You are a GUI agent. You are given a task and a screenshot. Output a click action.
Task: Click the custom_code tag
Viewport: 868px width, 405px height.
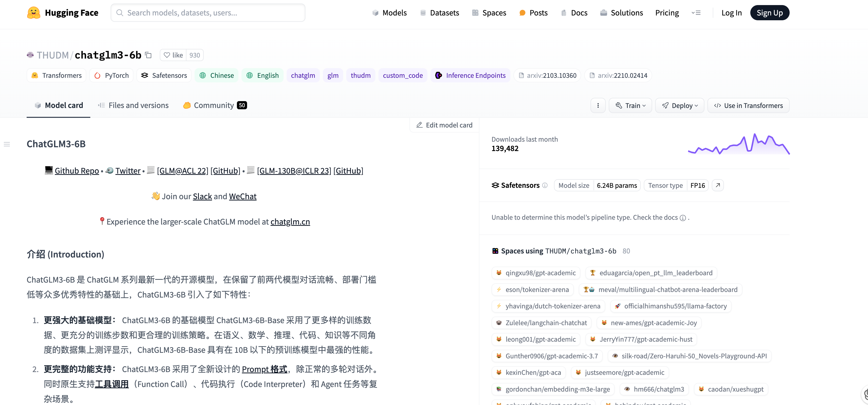tap(403, 76)
